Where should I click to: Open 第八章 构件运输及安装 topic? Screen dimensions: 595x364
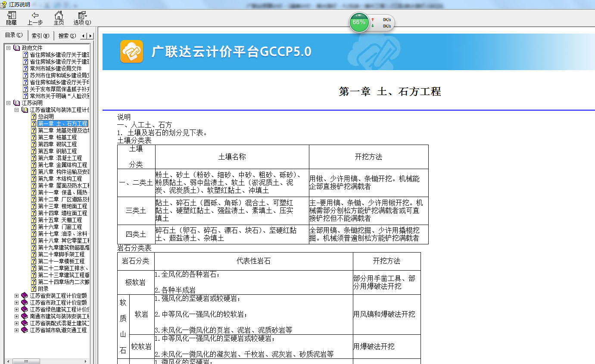(x=63, y=172)
